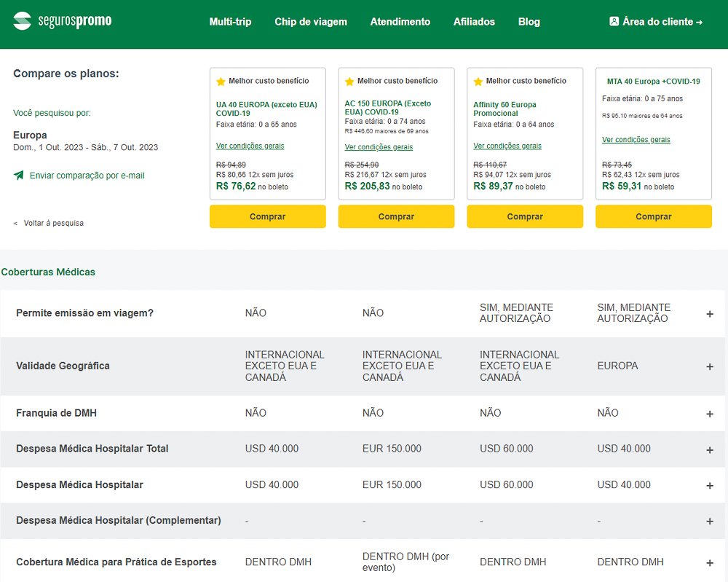Click the Área do cliente user icon
Image resolution: width=728 pixels, height=582 pixels.
coord(614,22)
